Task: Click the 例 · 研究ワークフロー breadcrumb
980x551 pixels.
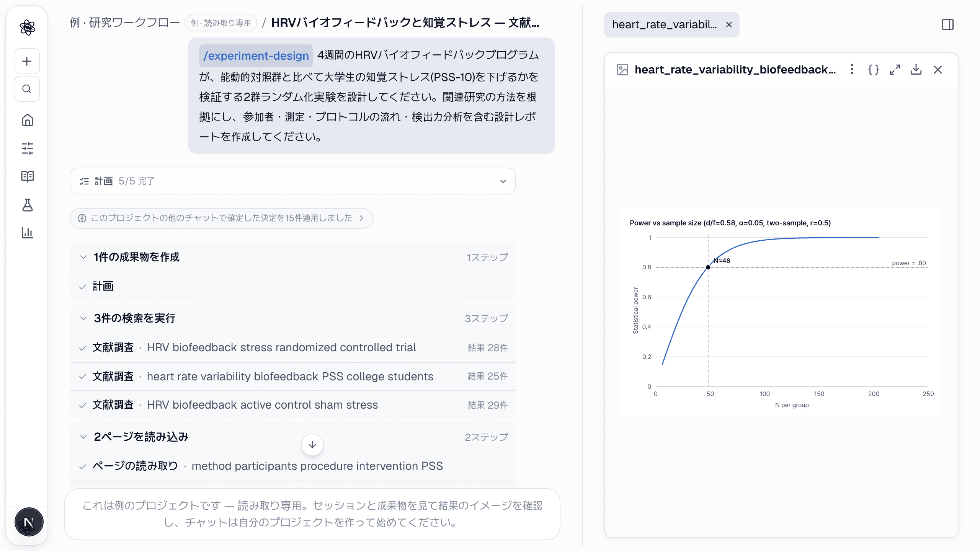Action: tap(125, 23)
